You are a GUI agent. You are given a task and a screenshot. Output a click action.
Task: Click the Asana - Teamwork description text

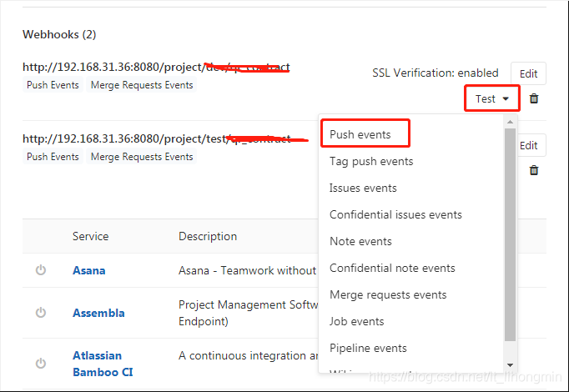[x=248, y=270]
